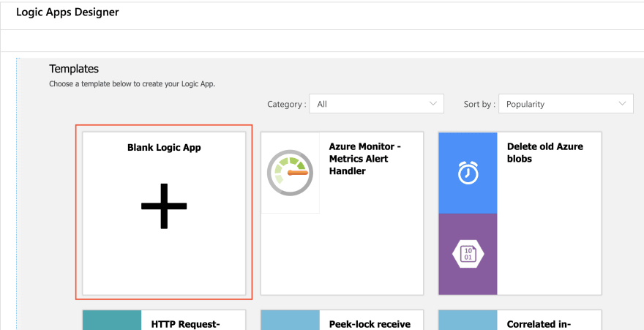Click the blue alarm clock icon
This screenshot has height=330, width=644.
(468, 173)
